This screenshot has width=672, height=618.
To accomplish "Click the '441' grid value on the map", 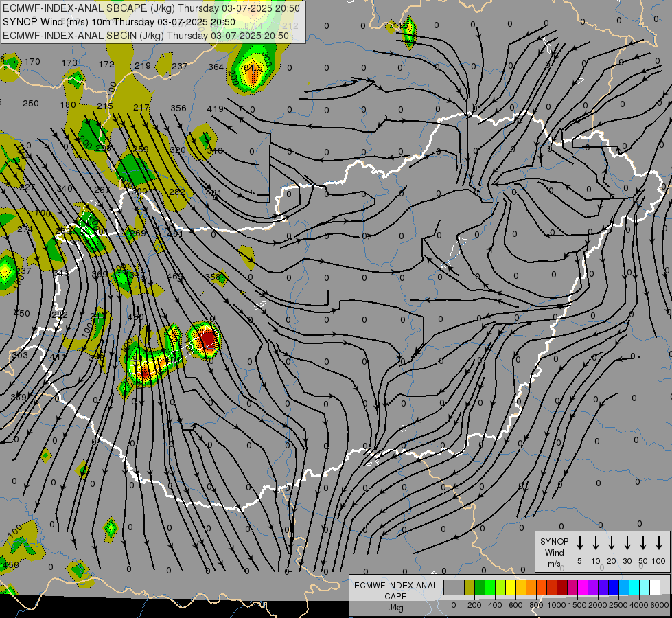I will pyautogui.click(x=58, y=356).
